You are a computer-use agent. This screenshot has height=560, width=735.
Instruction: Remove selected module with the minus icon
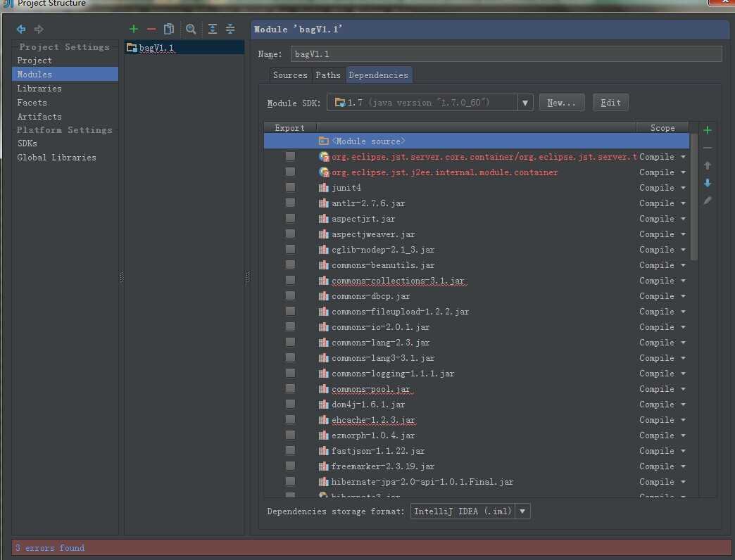click(x=151, y=29)
